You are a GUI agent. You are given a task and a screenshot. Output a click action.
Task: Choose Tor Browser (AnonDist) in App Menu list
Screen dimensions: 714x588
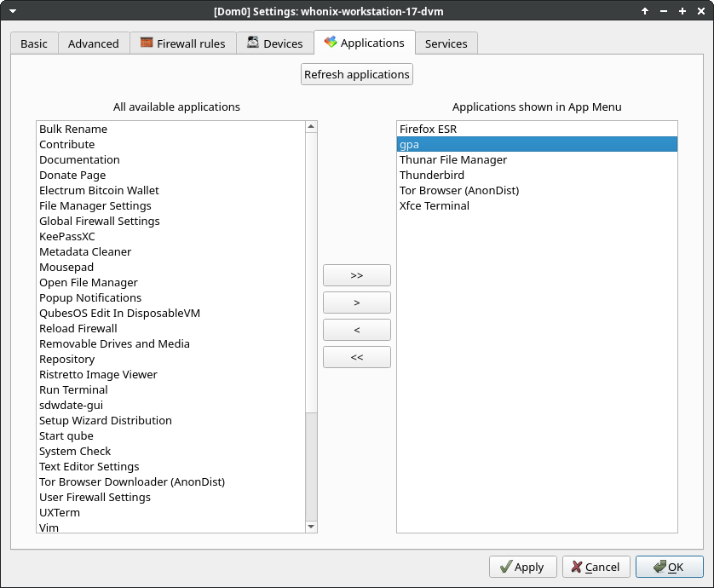pos(458,190)
